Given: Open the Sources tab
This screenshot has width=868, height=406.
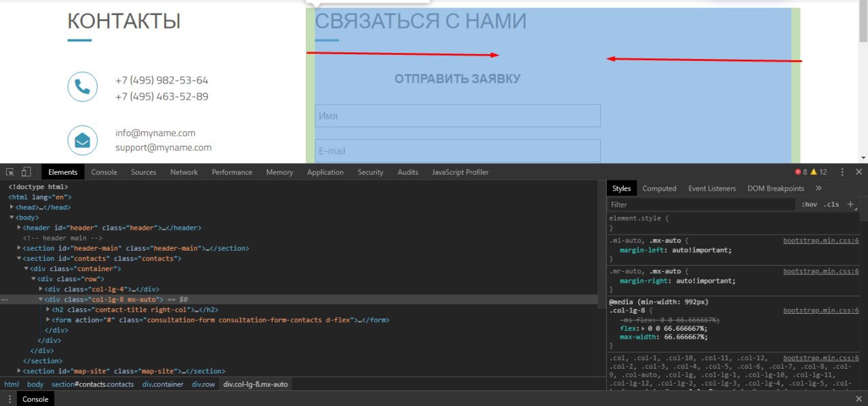Looking at the screenshot, I should pyautogui.click(x=144, y=172).
